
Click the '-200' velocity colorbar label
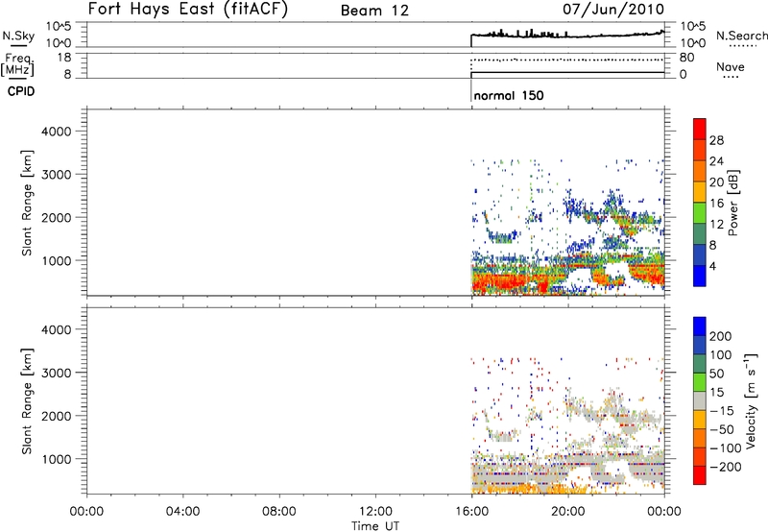(726, 467)
